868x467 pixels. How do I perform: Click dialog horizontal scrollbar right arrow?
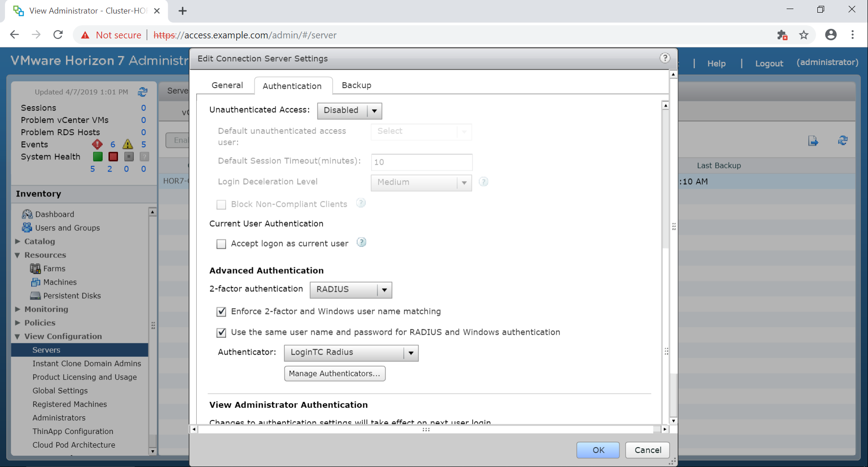pos(665,429)
